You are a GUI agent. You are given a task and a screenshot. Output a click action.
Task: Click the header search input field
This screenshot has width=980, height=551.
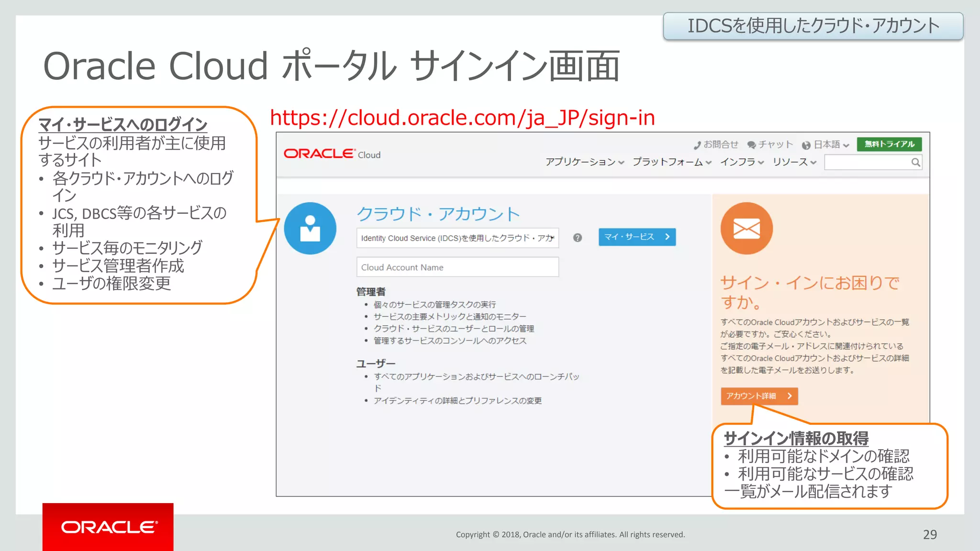pos(873,162)
